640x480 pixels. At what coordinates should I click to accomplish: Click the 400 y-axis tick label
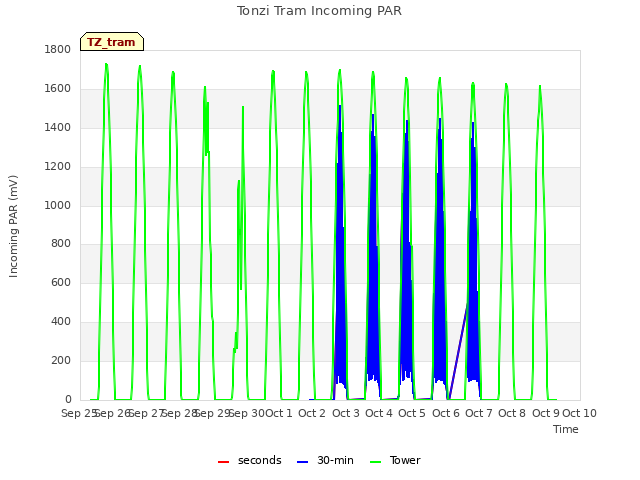[61, 322]
